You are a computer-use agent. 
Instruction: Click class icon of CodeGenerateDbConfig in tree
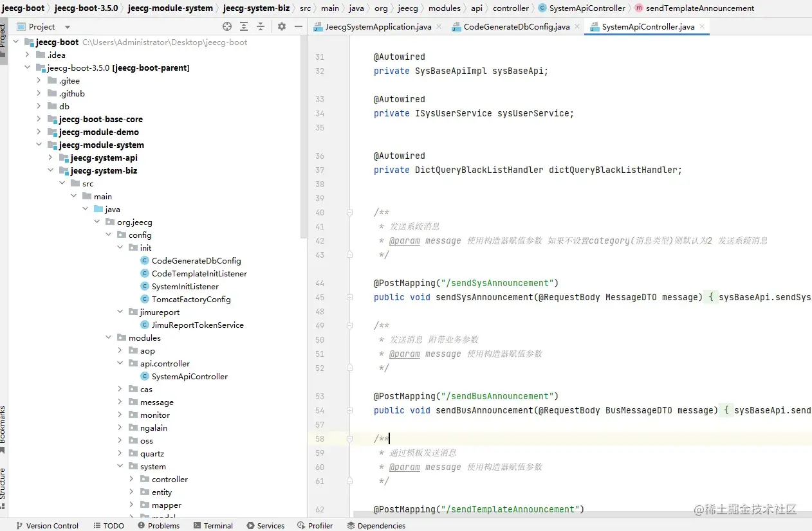pyautogui.click(x=145, y=260)
